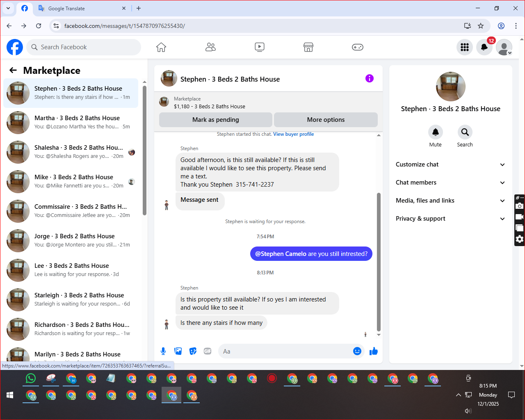The image size is (525, 420).
Task: Open the Facebook menu grid icon
Action: (465, 47)
